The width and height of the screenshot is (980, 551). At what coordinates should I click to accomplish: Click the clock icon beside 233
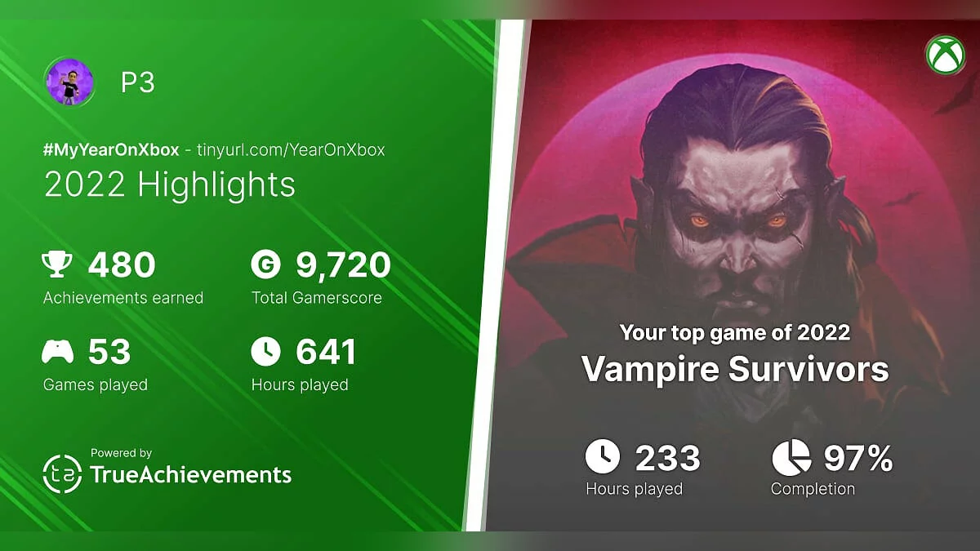[603, 457]
